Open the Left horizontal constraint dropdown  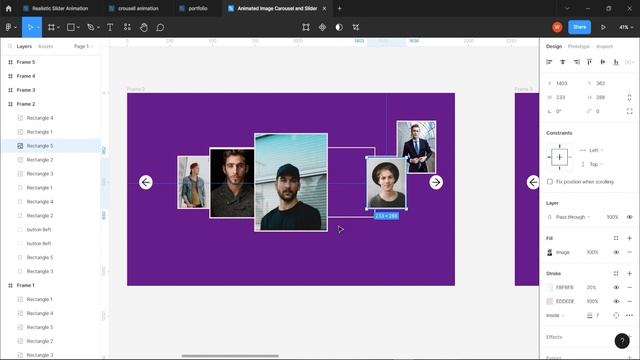(x=592, y=150)
